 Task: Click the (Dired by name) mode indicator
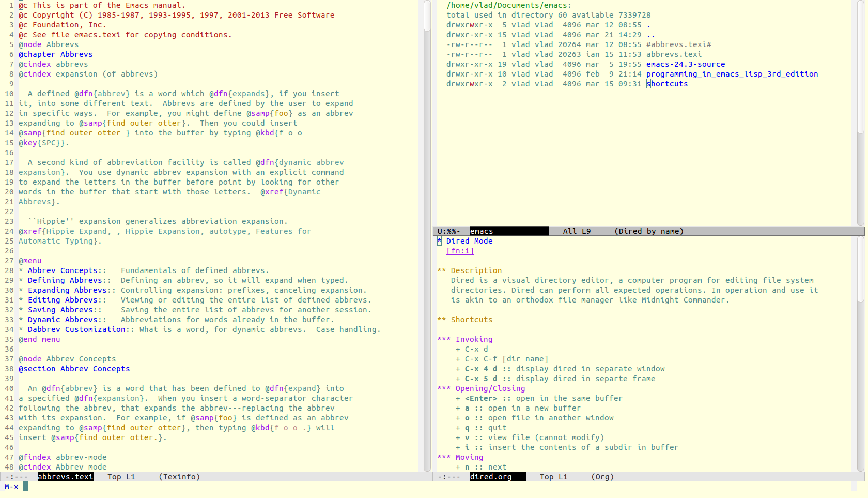point(649,231)
